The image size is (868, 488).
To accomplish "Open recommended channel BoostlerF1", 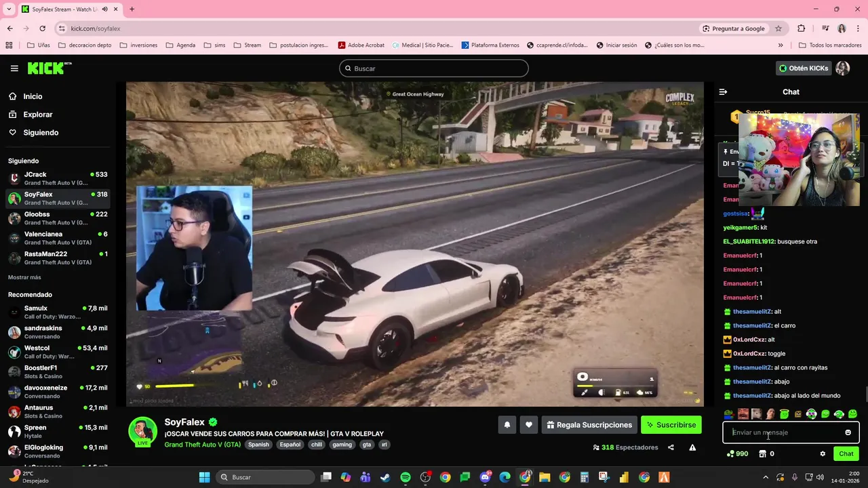I will (58, 372).
